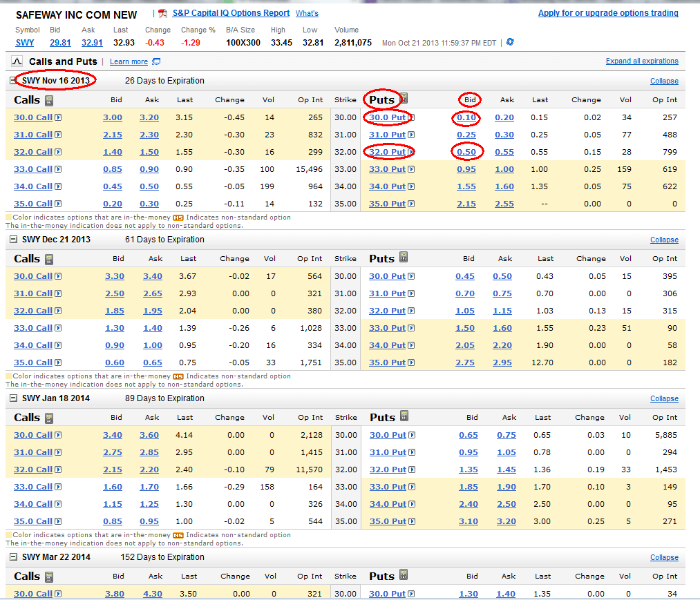Collapse the SWY Nov 16 2013 section toggle
Image resolution: width=700 pixels, height=600 pixels.
click(x=12, y=81)
